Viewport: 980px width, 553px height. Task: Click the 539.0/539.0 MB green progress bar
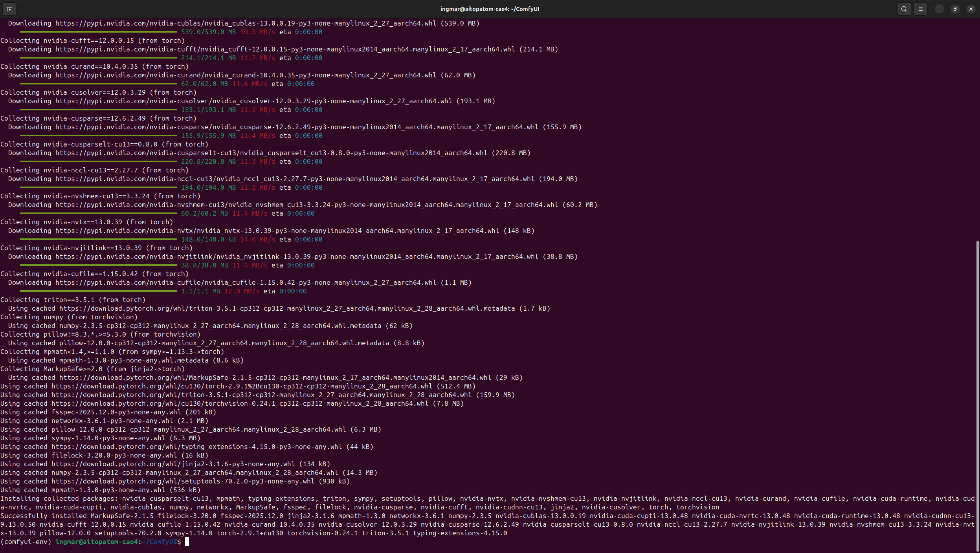pyautogui.click(x=98, y=32)
